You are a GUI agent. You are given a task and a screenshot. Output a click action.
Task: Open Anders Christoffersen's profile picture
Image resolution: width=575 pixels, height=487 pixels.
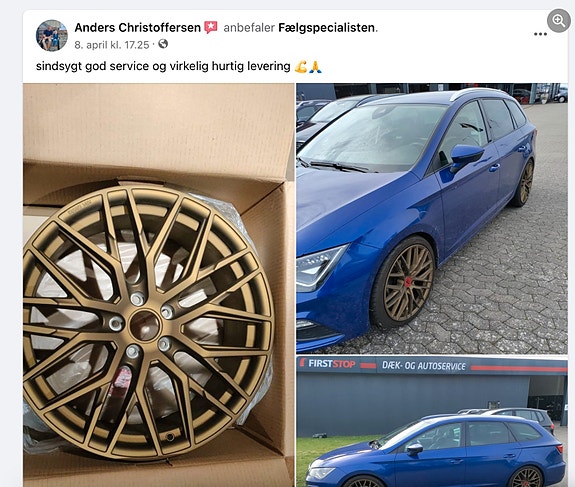point(52,35)
